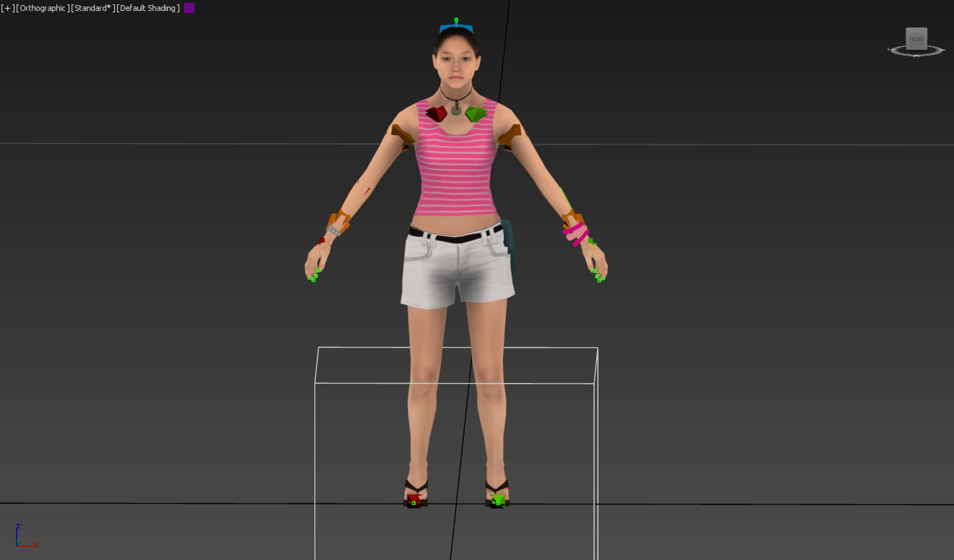Screen dimensions: 954x560
Task: Open the Standard* visual style menu
Action: [x=93, y=8]
